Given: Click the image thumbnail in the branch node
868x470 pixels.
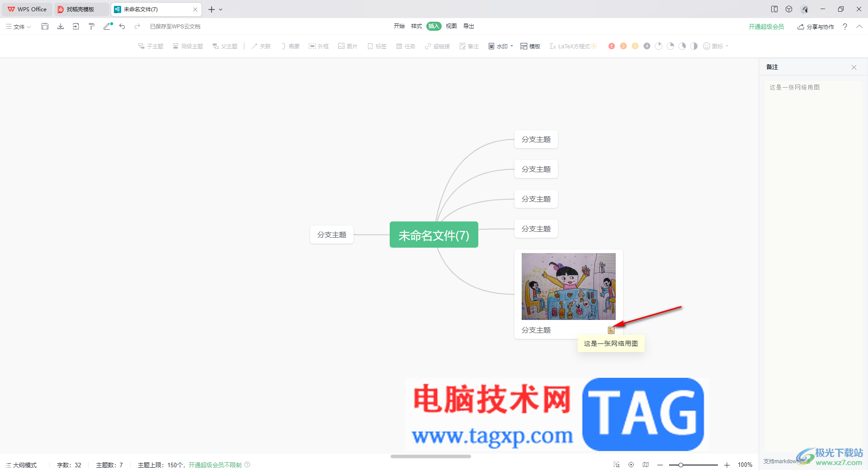Looking at the screenshot, I should 569,287.
